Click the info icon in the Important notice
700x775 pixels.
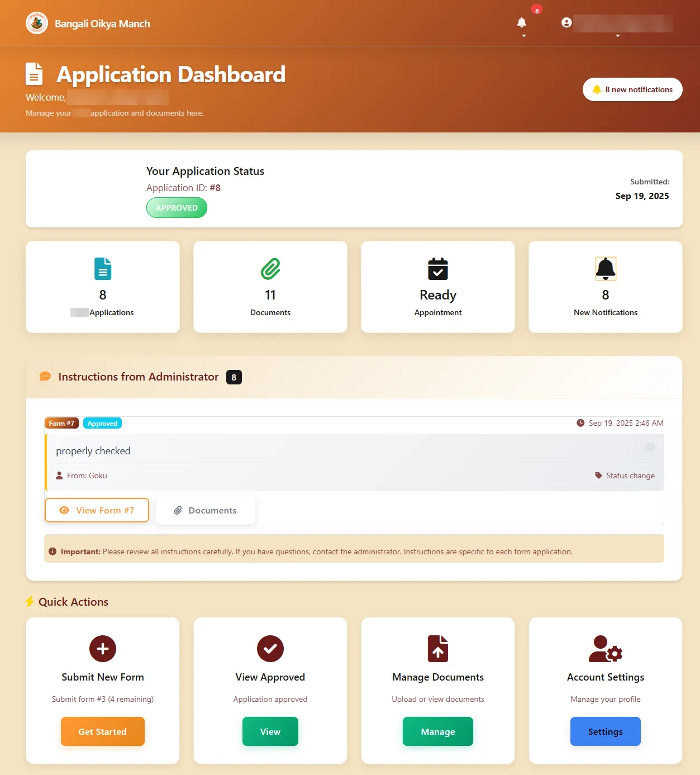53,551
